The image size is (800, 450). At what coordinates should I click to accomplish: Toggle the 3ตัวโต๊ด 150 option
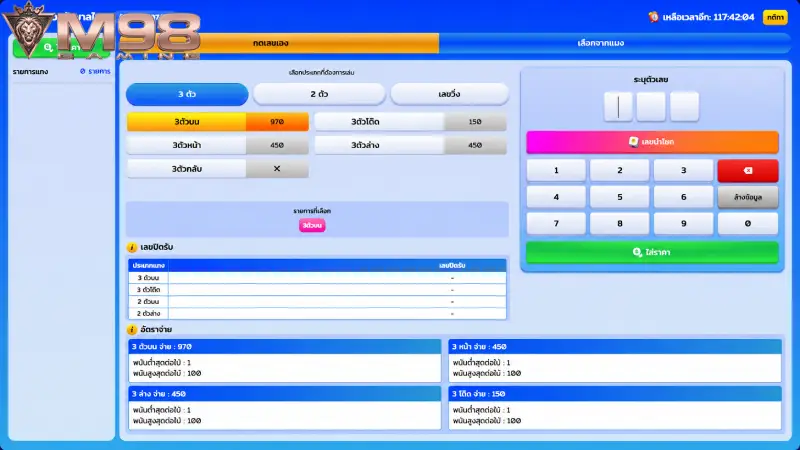[x=411, y=122]
